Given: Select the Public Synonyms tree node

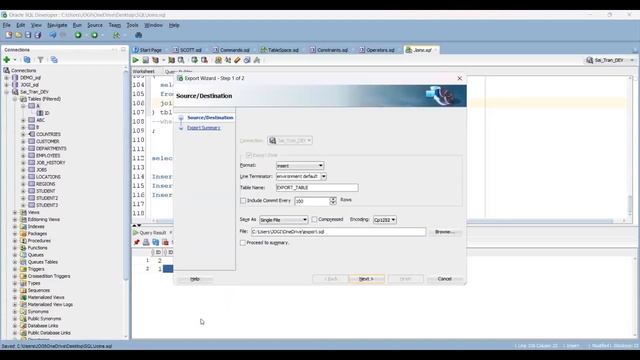Looking at the screenshot, I should point(44,319).
